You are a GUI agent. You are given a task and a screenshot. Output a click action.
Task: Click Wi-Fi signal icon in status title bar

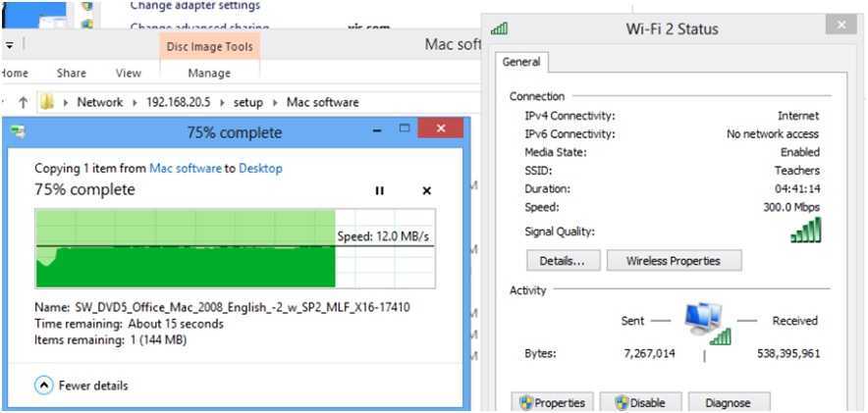(500, 28)
